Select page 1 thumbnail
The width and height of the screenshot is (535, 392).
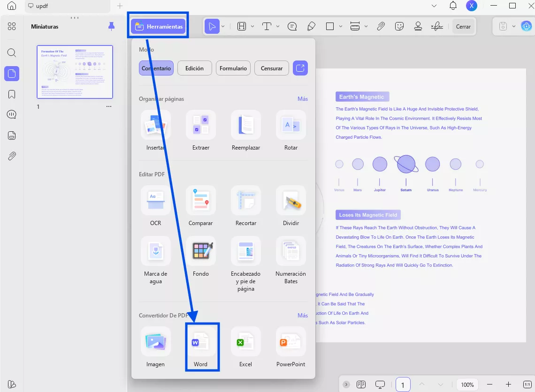(x=75, y=72)
